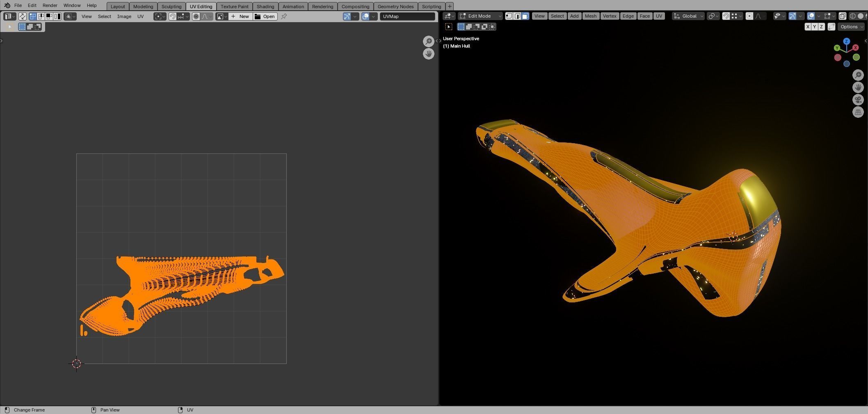The width and height of the screenshot is (868, 414).
Task: Click the pan hand icon in UV editor
Action: click(429, 54)
